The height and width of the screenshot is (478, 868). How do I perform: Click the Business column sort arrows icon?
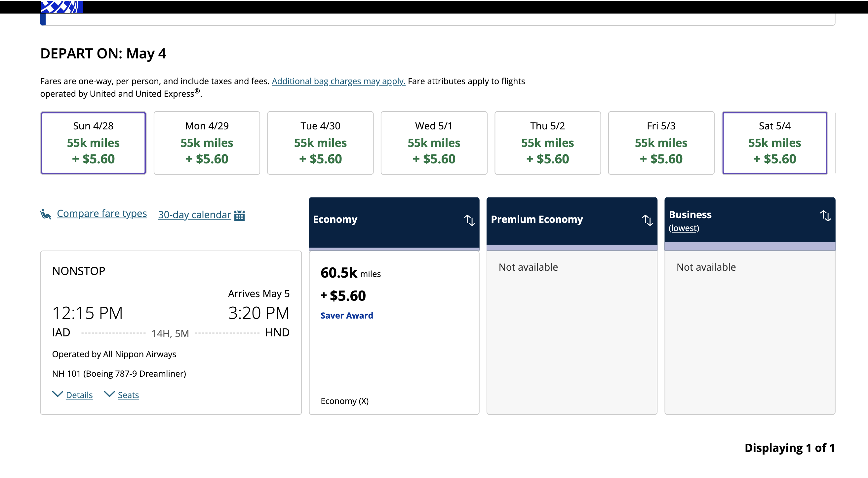825,216
